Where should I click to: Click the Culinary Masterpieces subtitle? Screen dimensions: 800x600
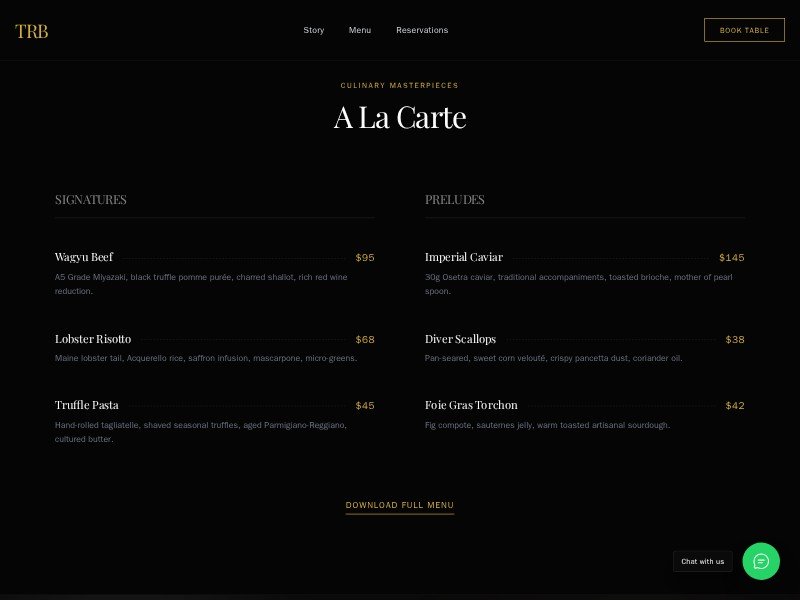point(400,85)
